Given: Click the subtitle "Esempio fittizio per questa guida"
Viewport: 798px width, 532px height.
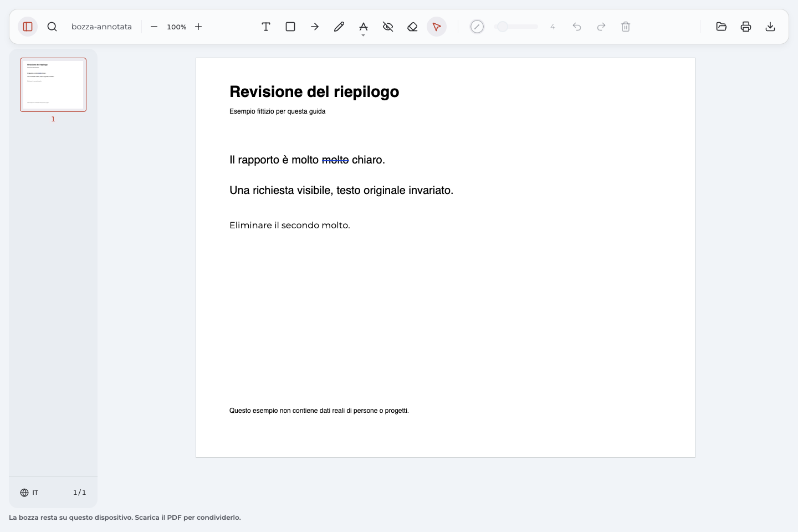Looking at the screenshot, I should click(x=278, y=111).
